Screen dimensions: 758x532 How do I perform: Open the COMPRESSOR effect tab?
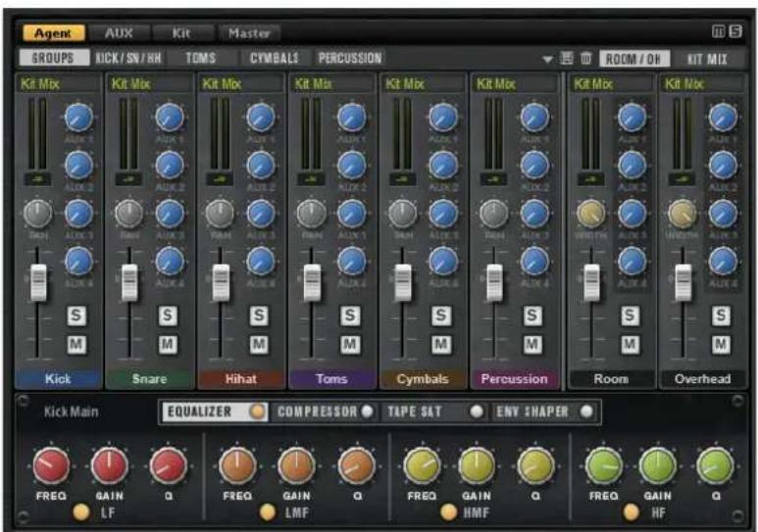324,411
